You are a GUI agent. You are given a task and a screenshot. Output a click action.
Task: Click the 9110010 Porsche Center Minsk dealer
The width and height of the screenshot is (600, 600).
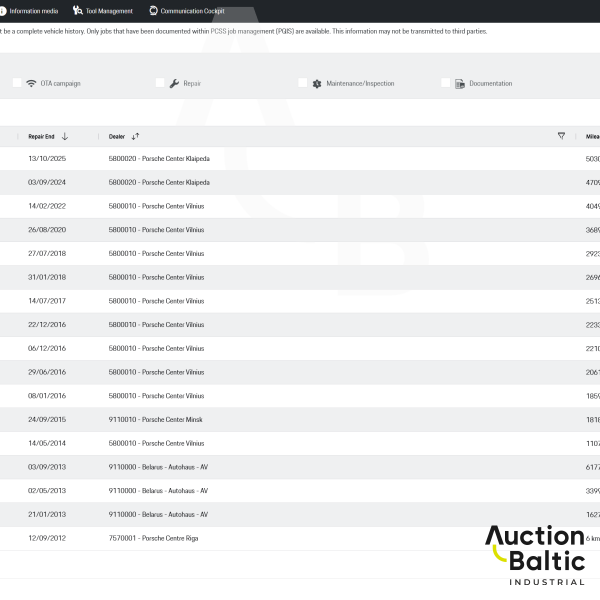coord(156,419)
